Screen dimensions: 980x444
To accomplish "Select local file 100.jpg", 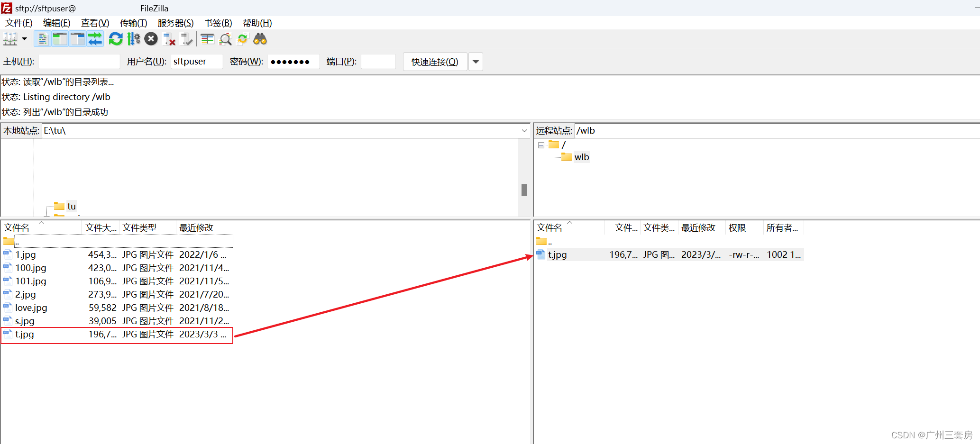I will (118, 268).
